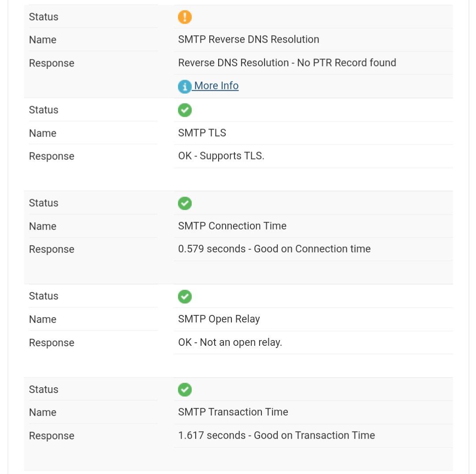Click Name label beside SMTP Open Relay
This screenshot has height=474, width=476.
[x=43, y=319]
